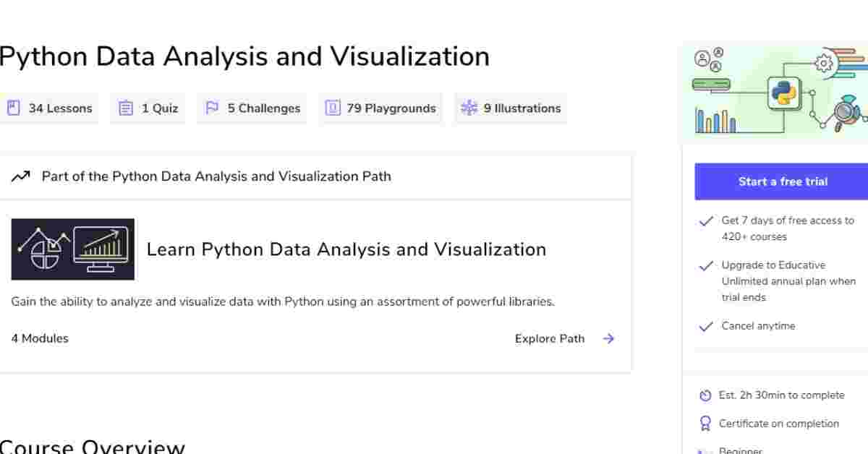Open Learn Python Data Analysis and Visualization path
The width and height of the screenshot is (868, 454).
(x=346, y=249)
